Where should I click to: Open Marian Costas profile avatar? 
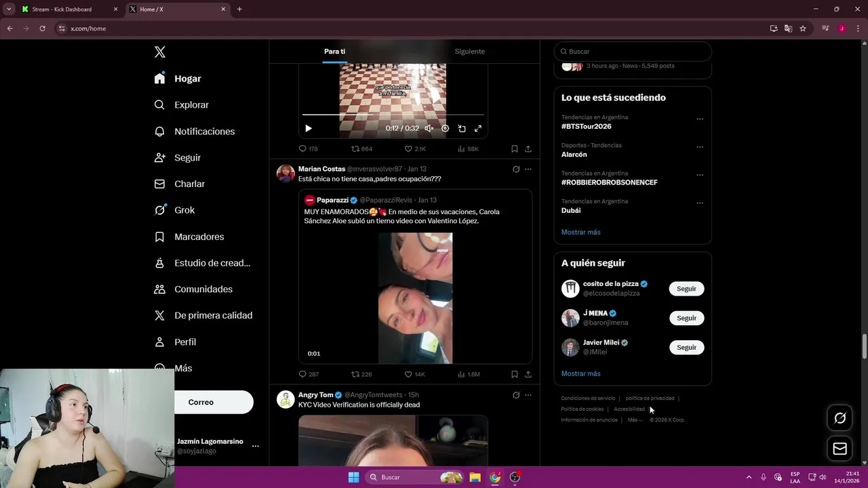pyautogui.click(x=285, y=174)
